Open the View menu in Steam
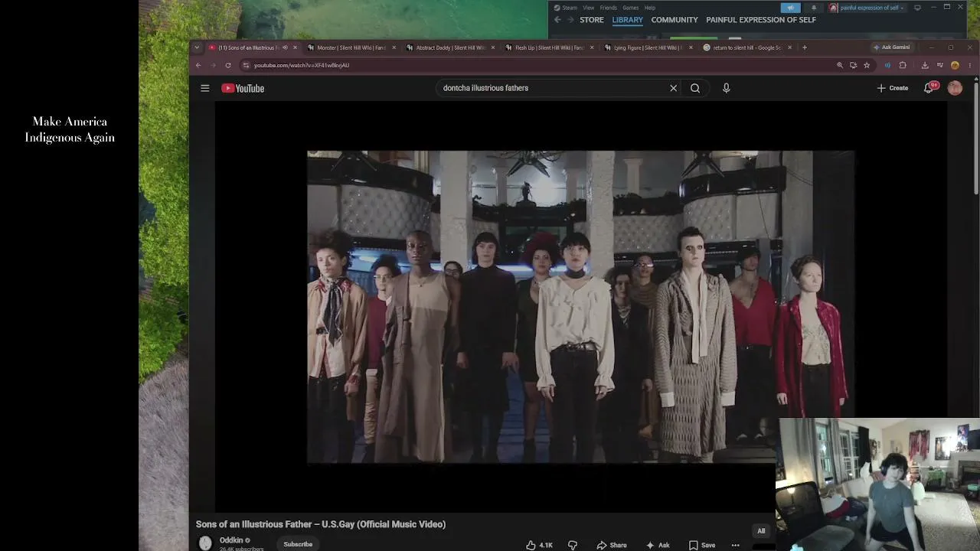 pos(588,8)
